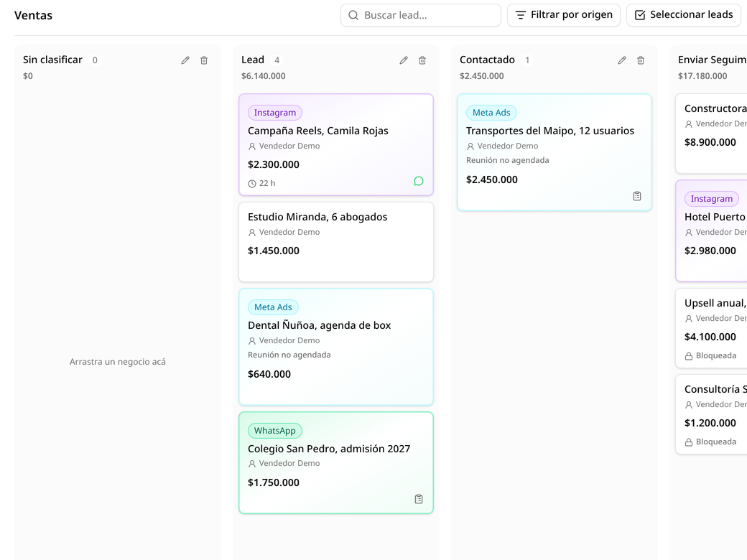This screenshot has width=747, height=560.
Task: Click Vendedor Demo on Colegio San Pedro card
Action: pos(289,463)
